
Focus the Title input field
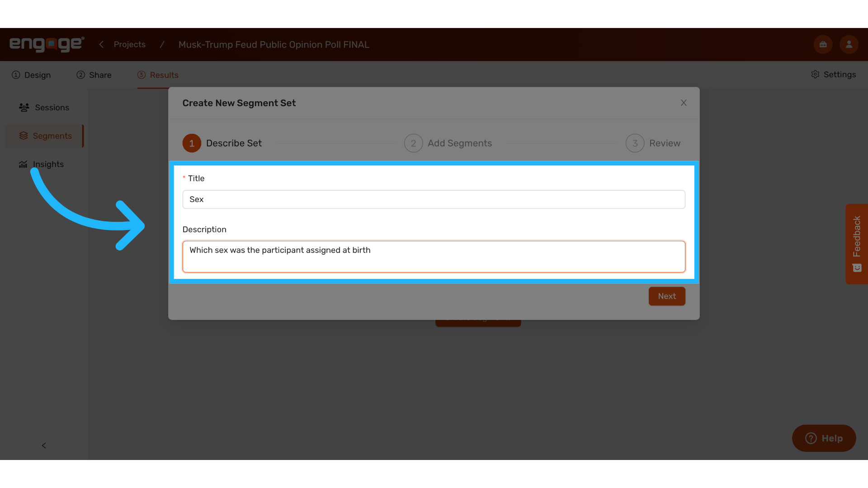434,199
